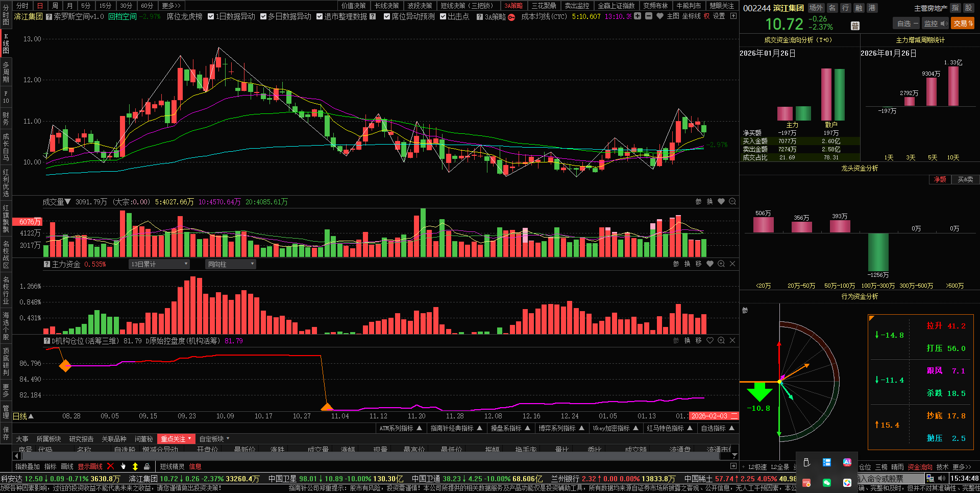Viewport: 980px width, 493px height.
Task: Close the 主力资金 indicator panel
Action: pos(732,264)
